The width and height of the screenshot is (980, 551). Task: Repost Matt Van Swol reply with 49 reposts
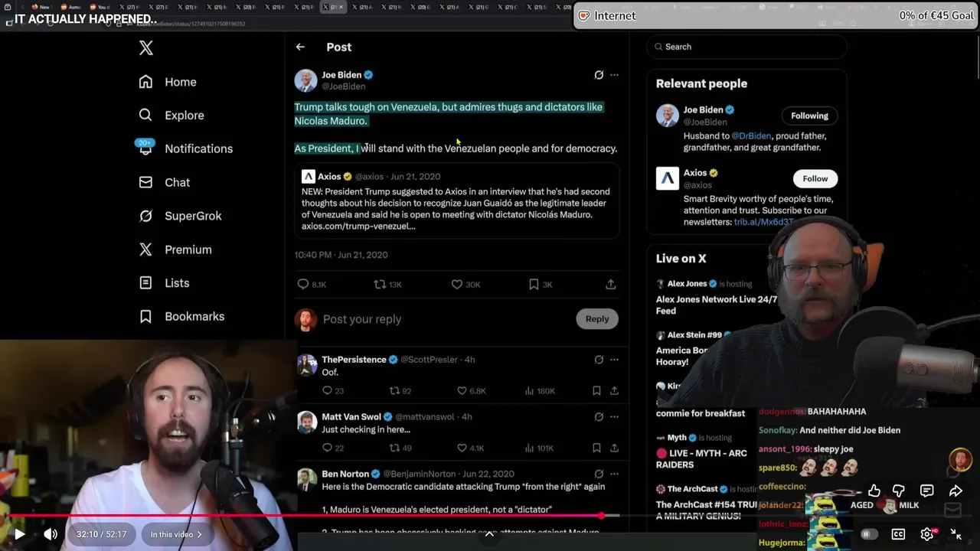[395, 448]
